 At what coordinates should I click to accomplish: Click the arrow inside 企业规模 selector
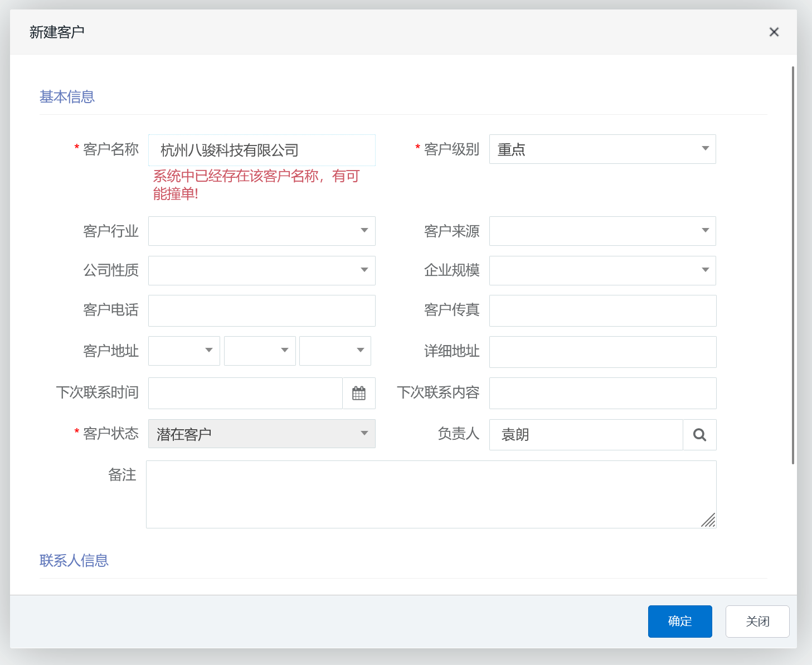click(x=704, y=270)
